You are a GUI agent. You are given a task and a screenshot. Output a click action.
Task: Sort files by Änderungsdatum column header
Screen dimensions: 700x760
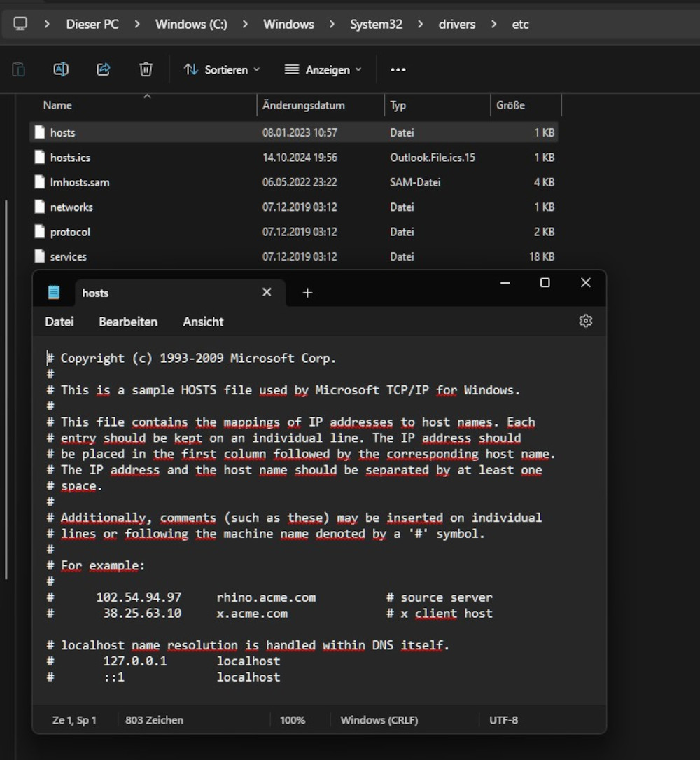tap(304, 105)
